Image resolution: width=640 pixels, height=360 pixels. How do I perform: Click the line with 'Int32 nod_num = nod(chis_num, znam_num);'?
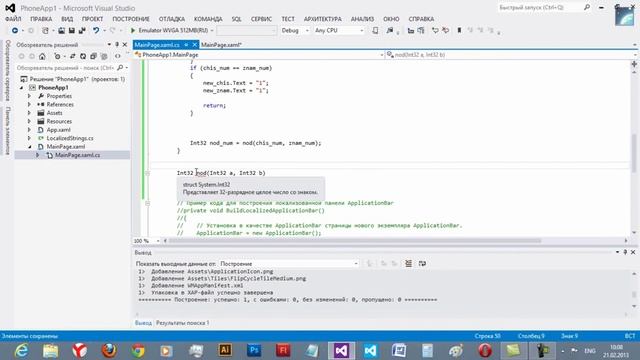256,143
